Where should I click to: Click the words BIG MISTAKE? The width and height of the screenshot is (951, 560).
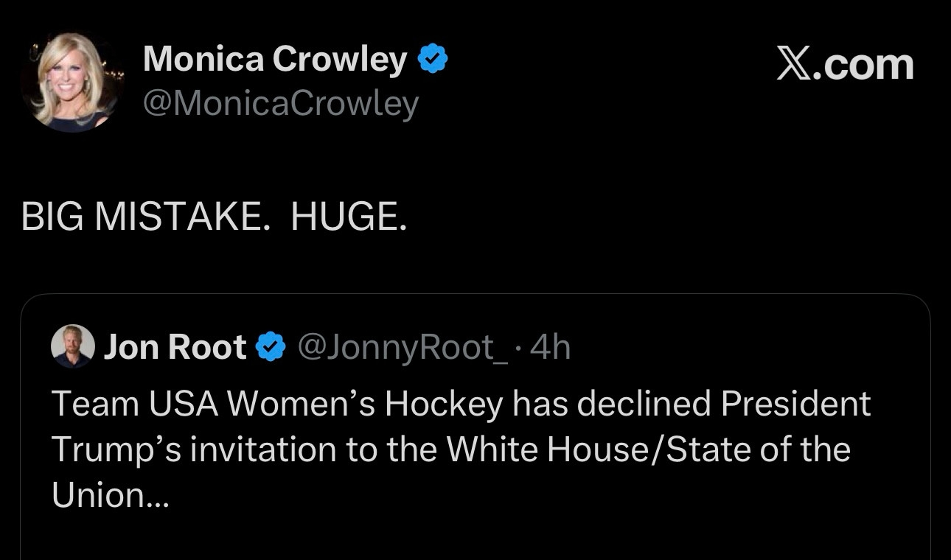(x=140, y=217)
